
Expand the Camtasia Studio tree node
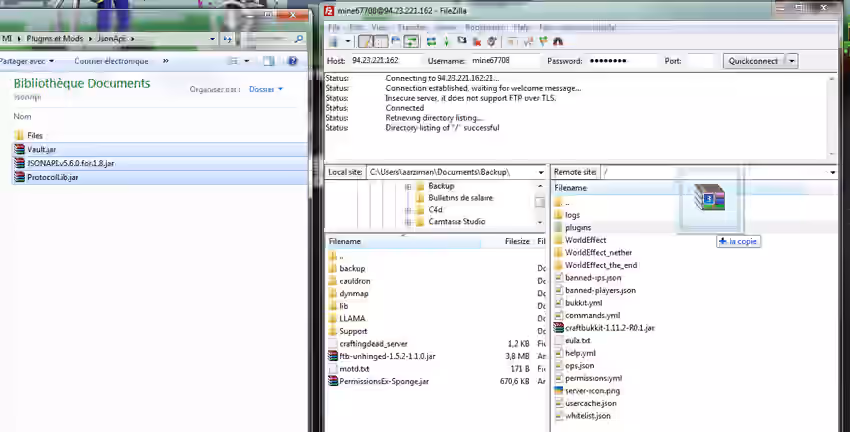(x=408, y=222)
